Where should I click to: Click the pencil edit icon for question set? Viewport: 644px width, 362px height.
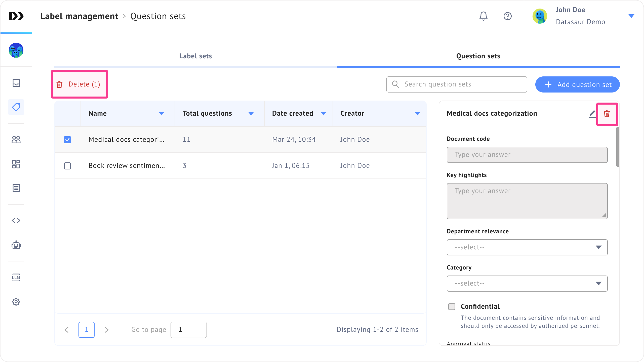[592, 114]
